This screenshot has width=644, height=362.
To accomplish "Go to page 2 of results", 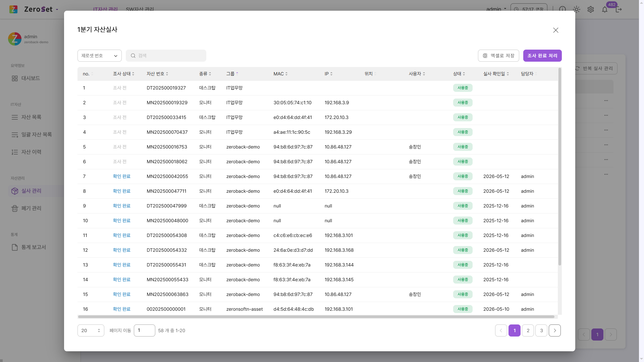I will 528,330.
